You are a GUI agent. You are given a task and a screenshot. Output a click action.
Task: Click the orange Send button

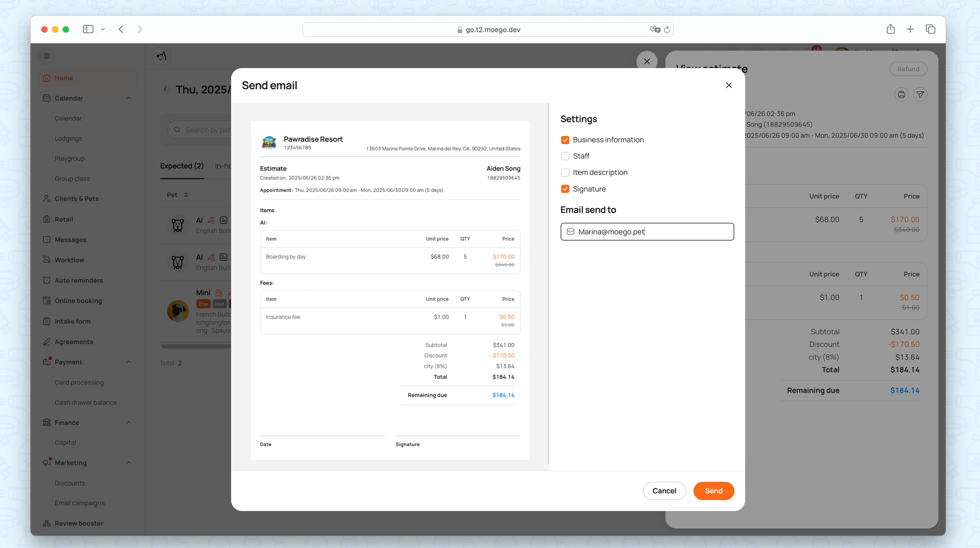click(713, 491)
